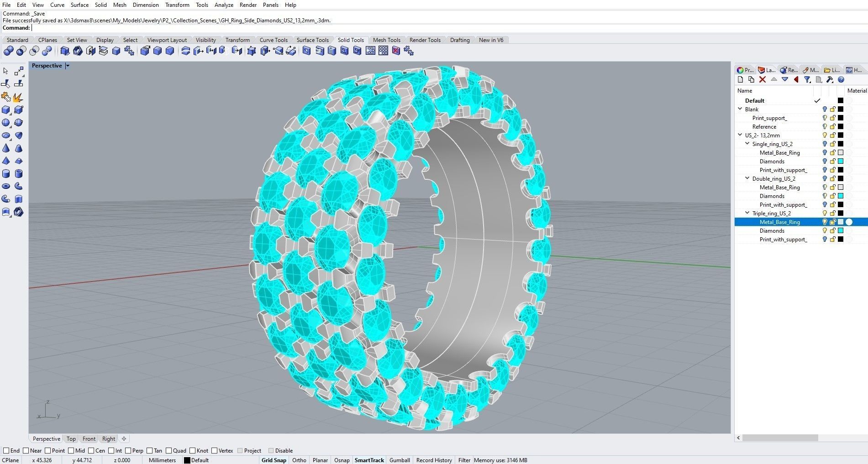Collapse the Blank layer group
The width and height of the screenshot is (868, 464).
pos(740,109)
